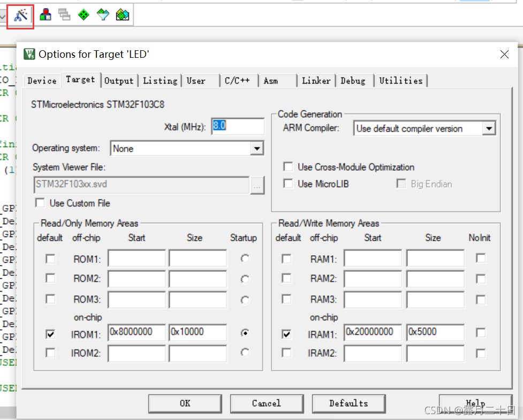
Task: Expand the Operating system dropdown
Action: click(x=257, y=148)
